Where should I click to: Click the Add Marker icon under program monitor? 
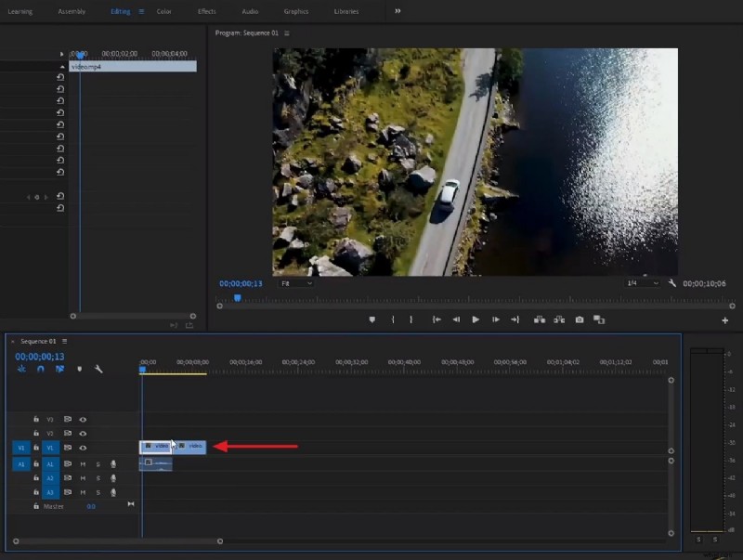click(371, 319)
